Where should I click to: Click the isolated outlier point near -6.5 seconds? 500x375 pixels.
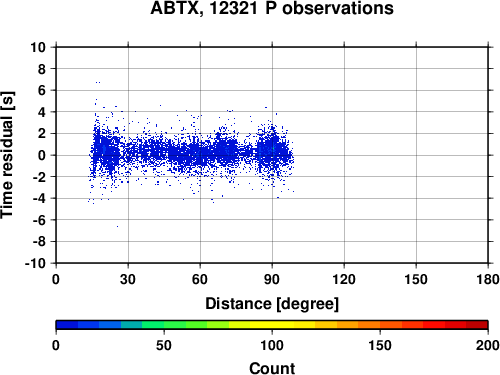coord(117,226)
